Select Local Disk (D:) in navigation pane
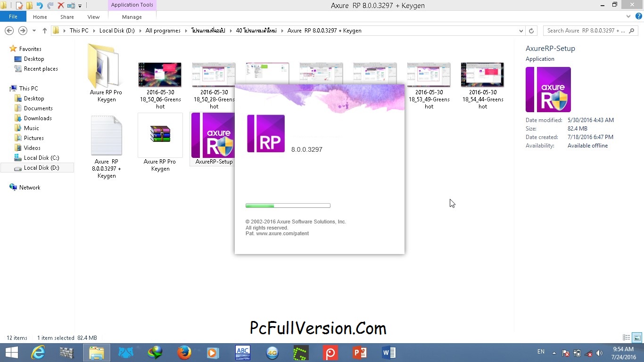 pyautogui.click(x=37, y=168)
